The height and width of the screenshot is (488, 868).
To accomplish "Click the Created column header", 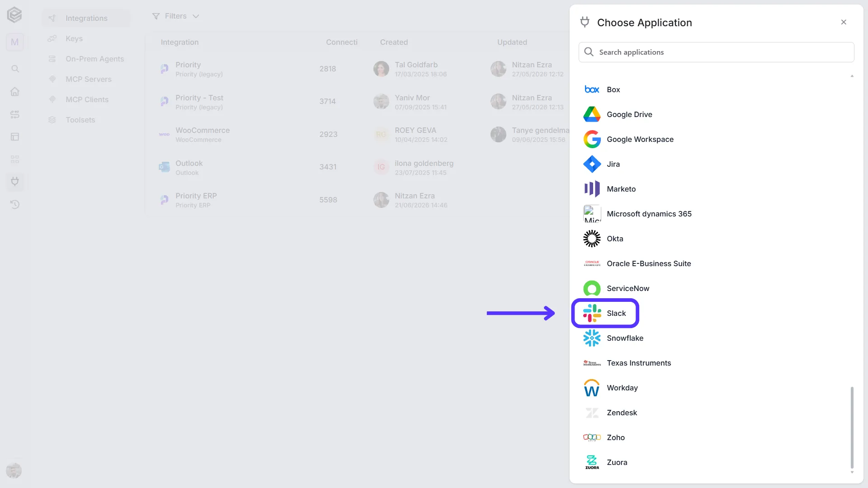I will 394,42.
